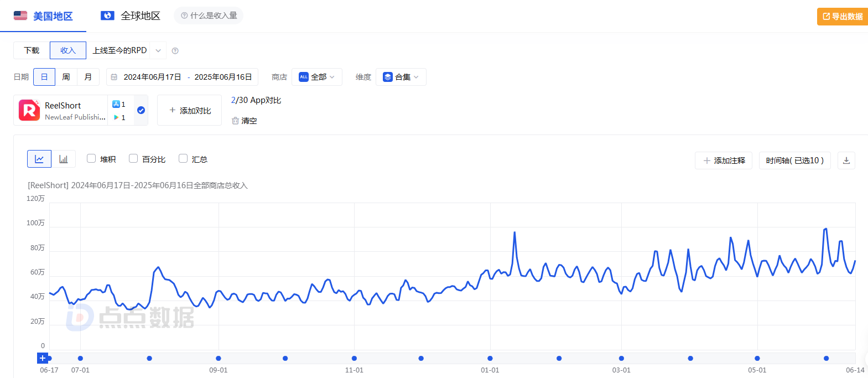This screenshot has width=868, height=378.
Task: Enable the 汇总 summary checkbox
Action: click(183, 158)
